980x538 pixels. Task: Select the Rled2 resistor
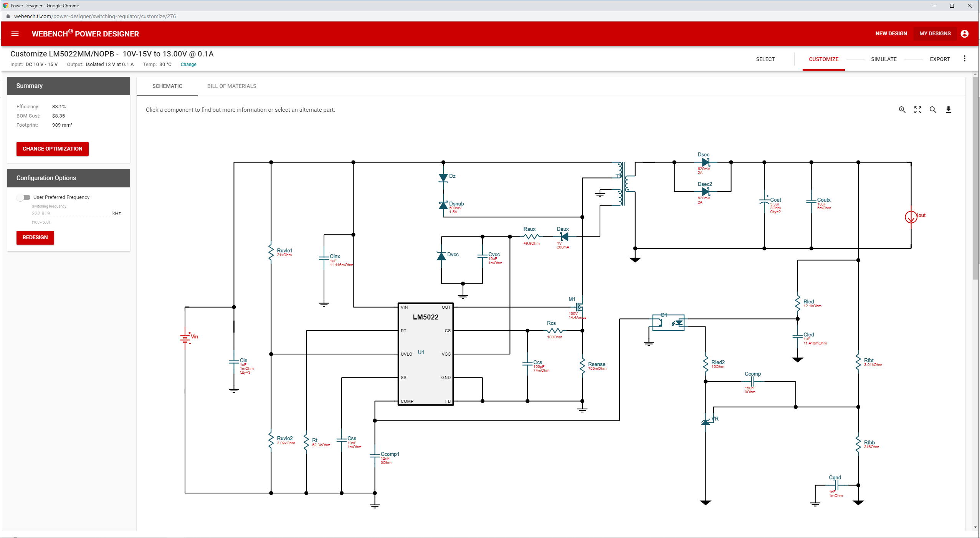tap(706, 364)
